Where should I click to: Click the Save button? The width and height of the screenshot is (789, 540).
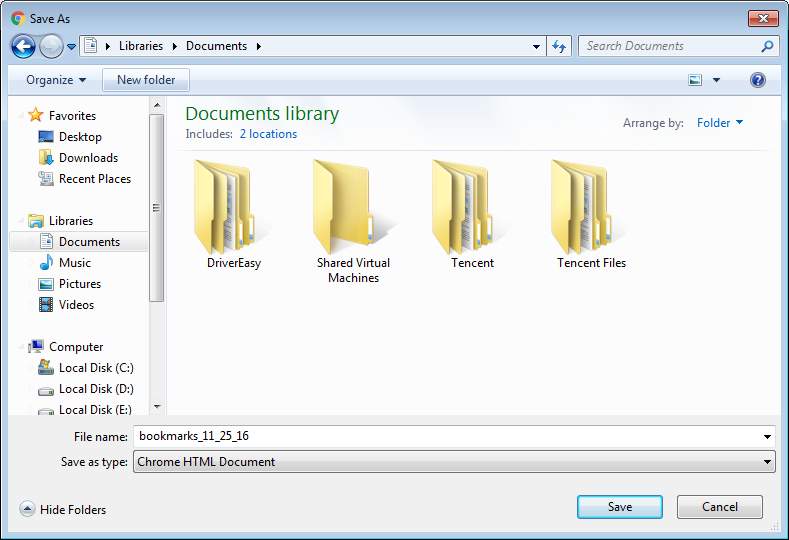[x=619, y=507]
